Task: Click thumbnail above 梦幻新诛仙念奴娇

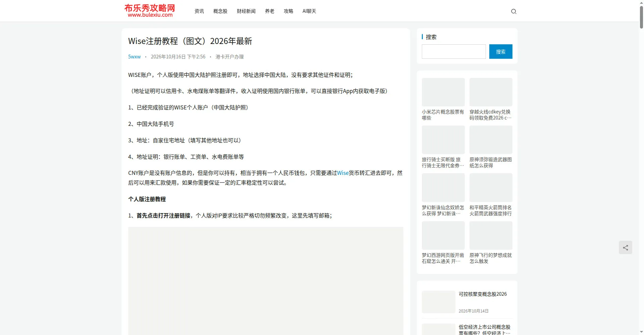Action: (443, 187)
